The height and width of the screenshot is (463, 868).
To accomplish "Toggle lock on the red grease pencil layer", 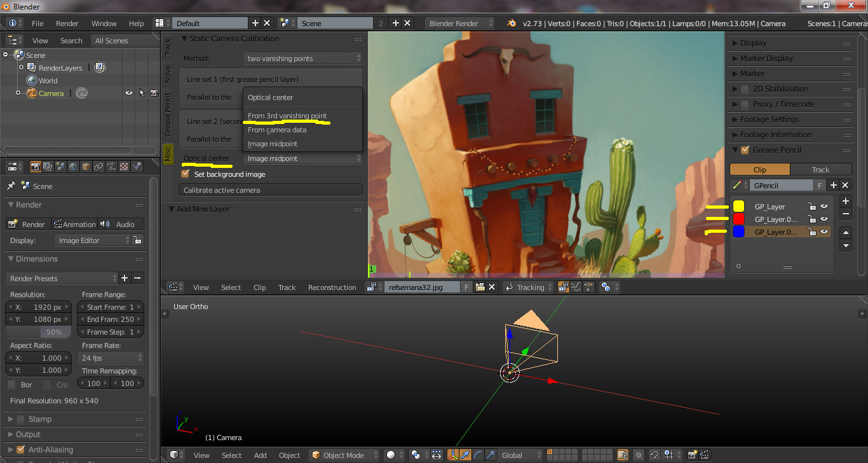I will click(x=811, y=219).
